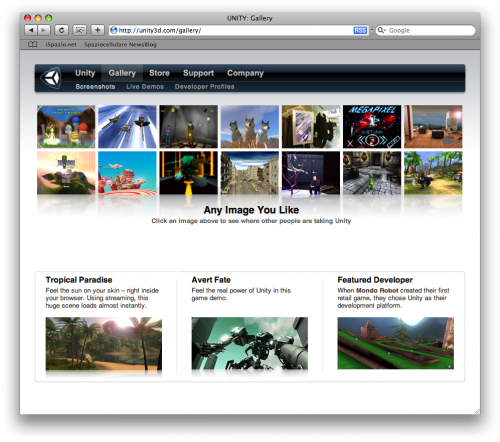Click the web clip toolbar button
This screenshot has width=500, height=442.
tap(79, 30)
